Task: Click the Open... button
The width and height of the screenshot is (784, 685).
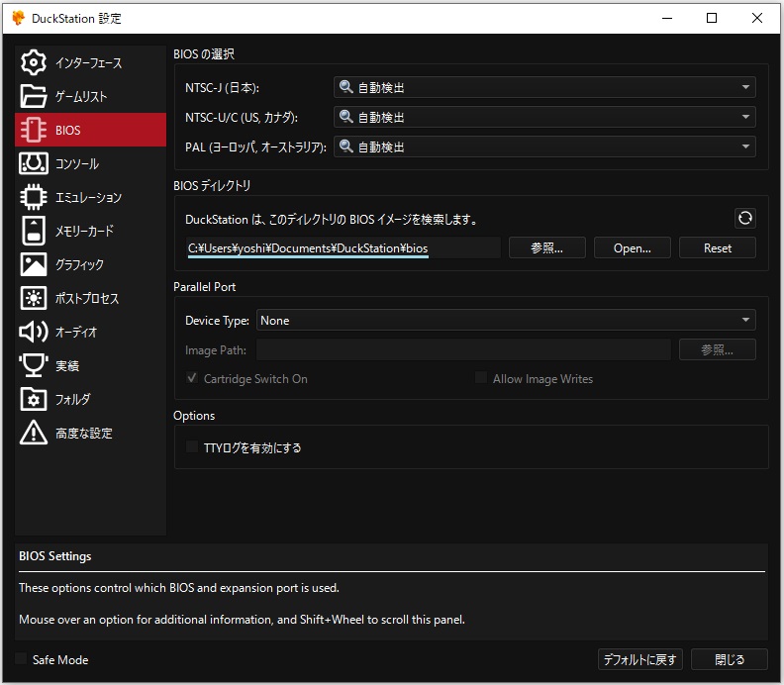Action: (x=632, y=248)
